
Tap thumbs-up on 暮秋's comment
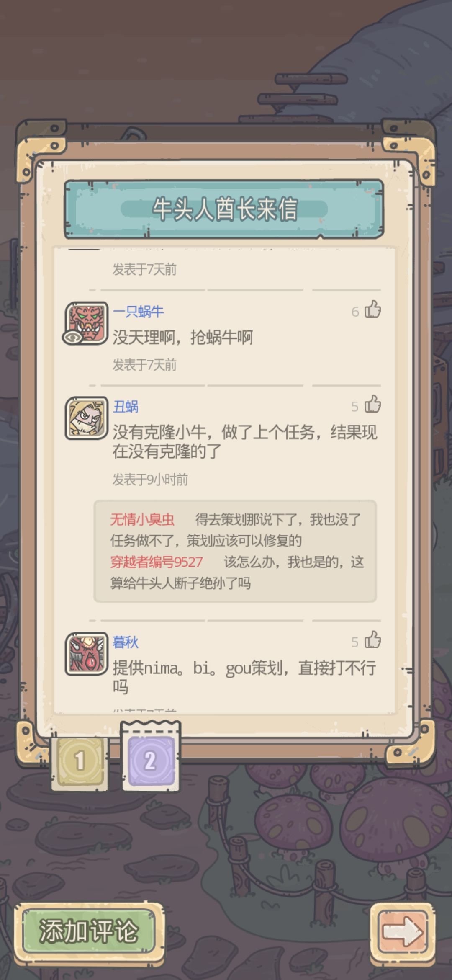tap(372, 640)
